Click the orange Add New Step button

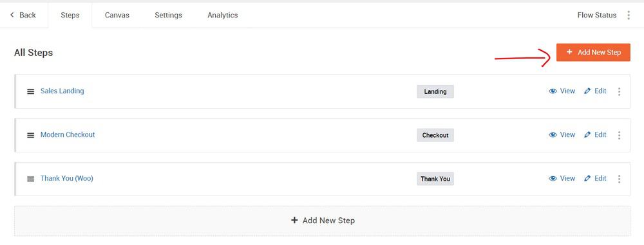click(593, 53)
